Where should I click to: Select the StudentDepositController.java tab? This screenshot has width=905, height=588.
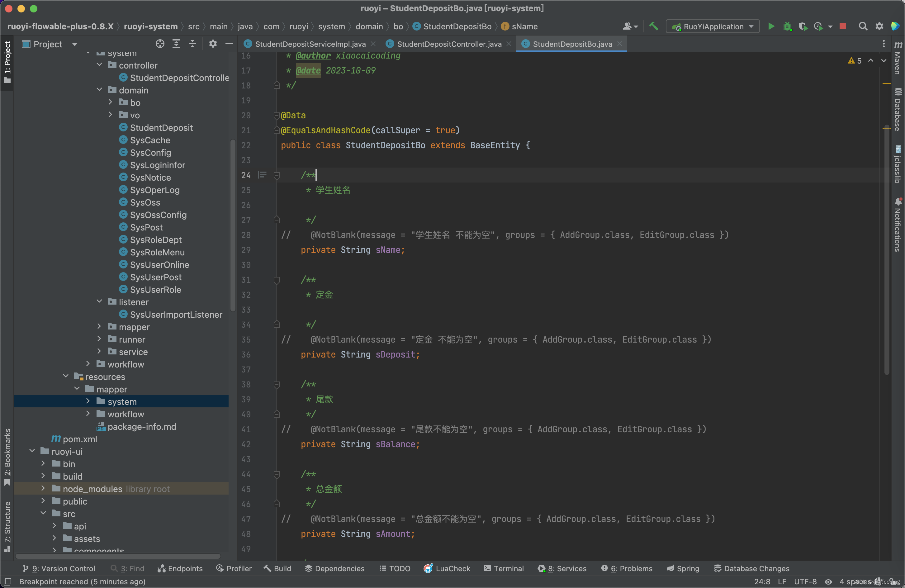click(448, 43)
